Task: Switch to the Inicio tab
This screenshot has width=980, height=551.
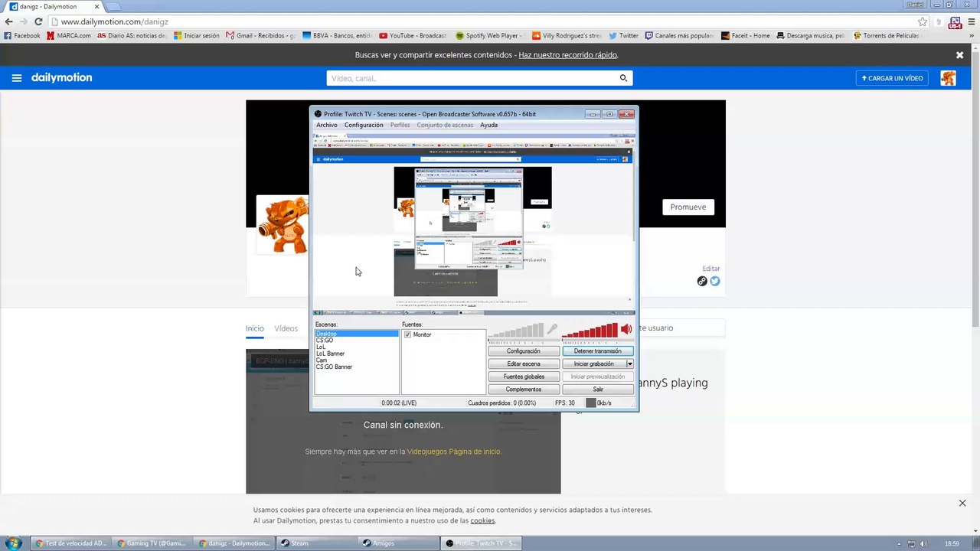Action: 254,328
